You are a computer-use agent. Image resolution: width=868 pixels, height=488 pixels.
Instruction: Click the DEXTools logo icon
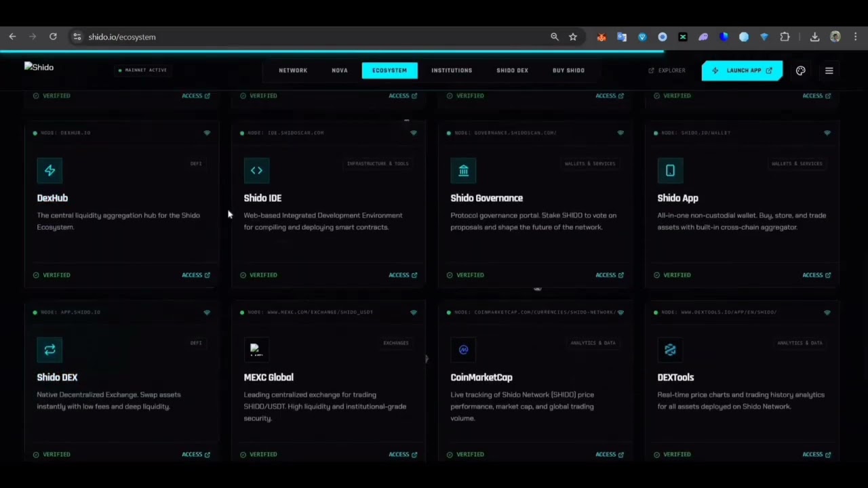[670, 350]
